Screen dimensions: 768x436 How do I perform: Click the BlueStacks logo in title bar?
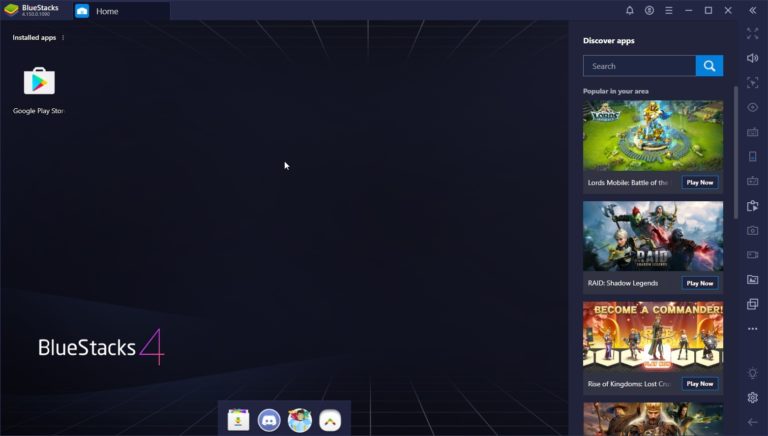point(11,10)
